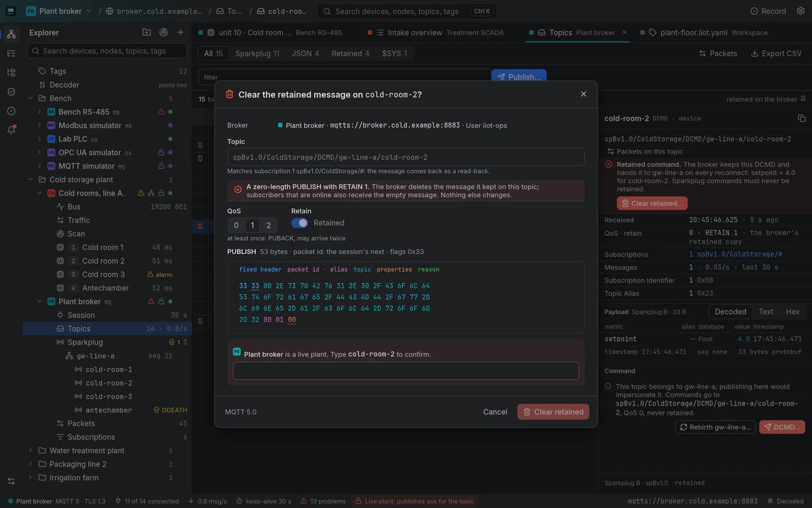Copy the cold-room-2 topic with the copy icon
The image size is (812, 508).
pyautogui.click(x=802, y=119)
